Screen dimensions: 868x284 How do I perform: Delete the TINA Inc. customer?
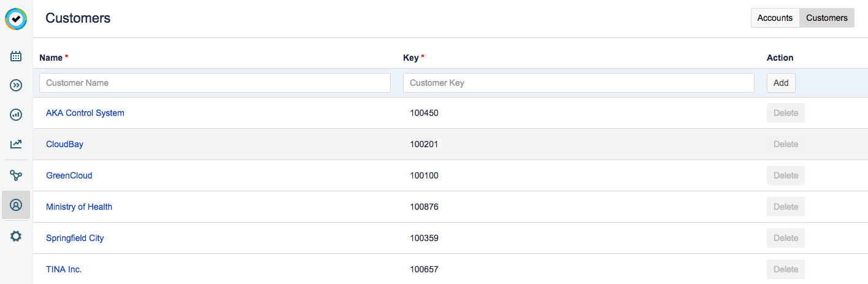(785, 269)
